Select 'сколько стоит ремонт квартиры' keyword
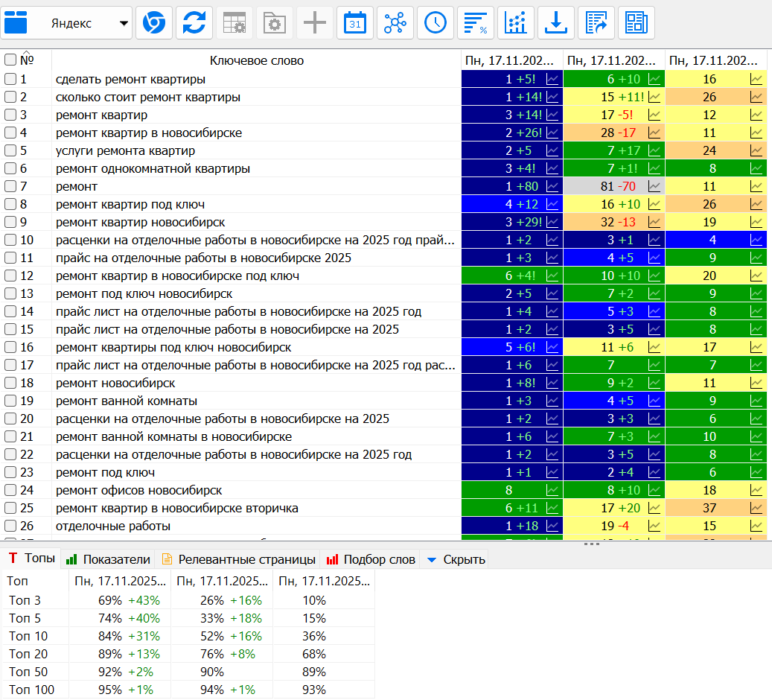Image resolution: width=772 pixels, height=700 pixels. pos(148,97)
